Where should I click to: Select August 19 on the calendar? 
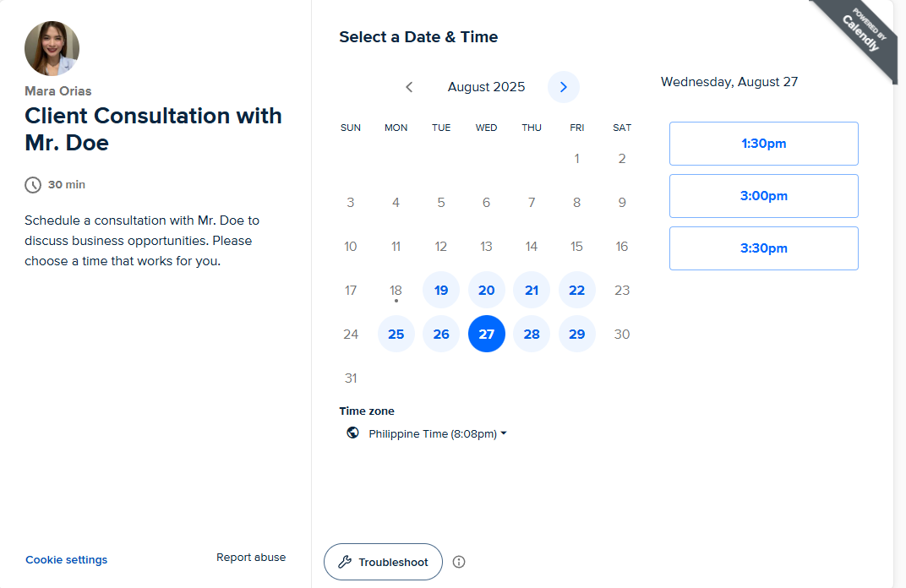(x=441, y=291)
